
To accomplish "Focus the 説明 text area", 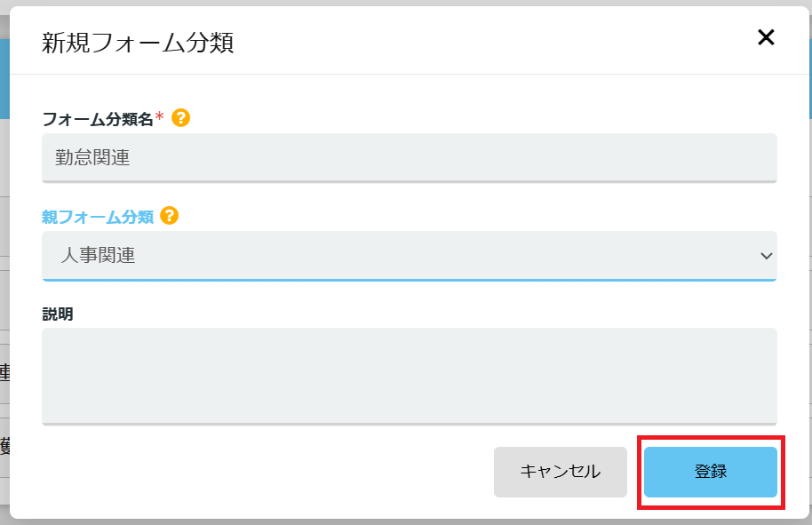I will [409, 377].
